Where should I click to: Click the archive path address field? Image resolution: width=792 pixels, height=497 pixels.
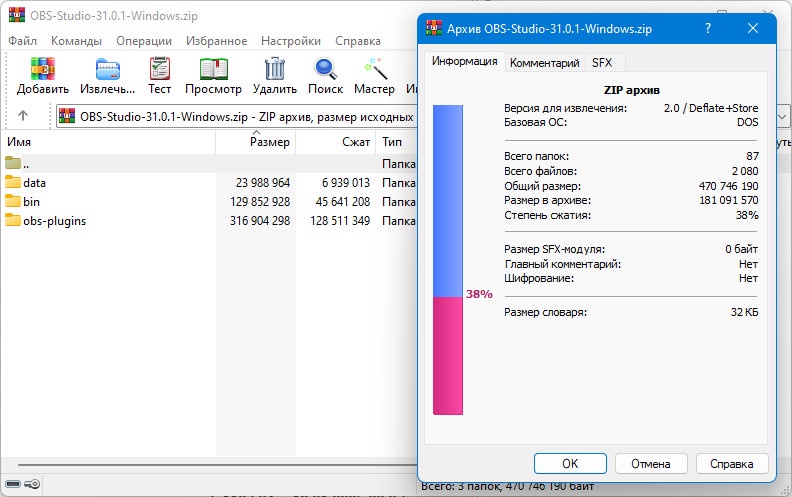pos(237,117)
